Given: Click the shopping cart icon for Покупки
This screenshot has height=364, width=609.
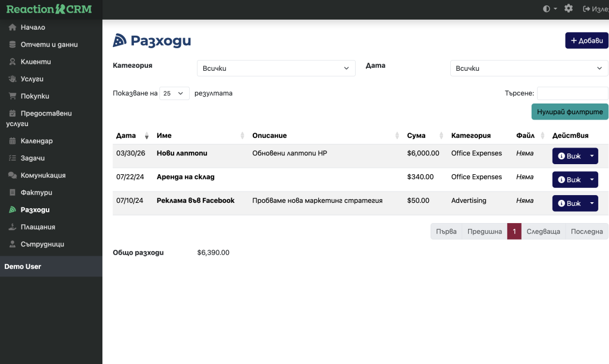Looking at the screenshot, I should (12, 96).
